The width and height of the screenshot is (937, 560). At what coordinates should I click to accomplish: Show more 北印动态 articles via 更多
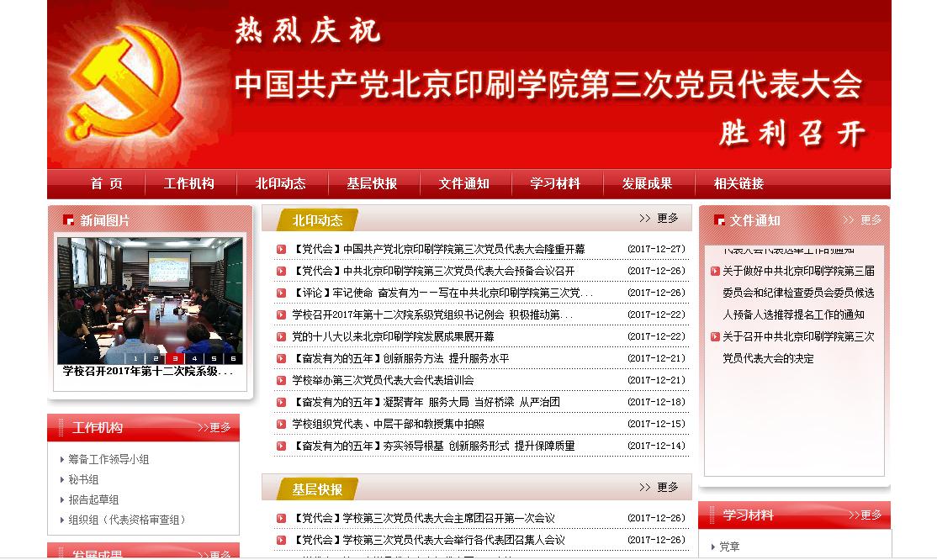tap(659, 218)
